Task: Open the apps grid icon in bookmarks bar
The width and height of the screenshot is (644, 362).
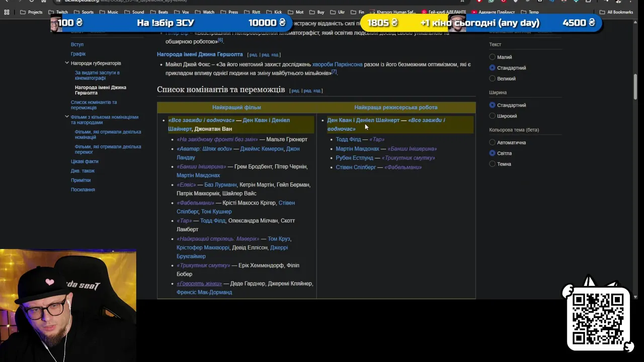Action: coord(7,12)
